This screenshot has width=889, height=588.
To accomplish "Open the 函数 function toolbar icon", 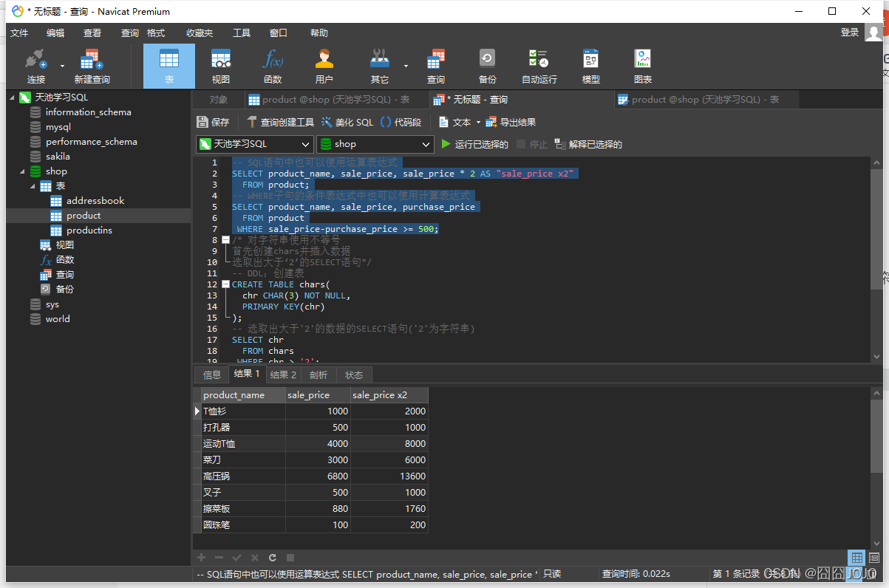I will click(272, 66).
